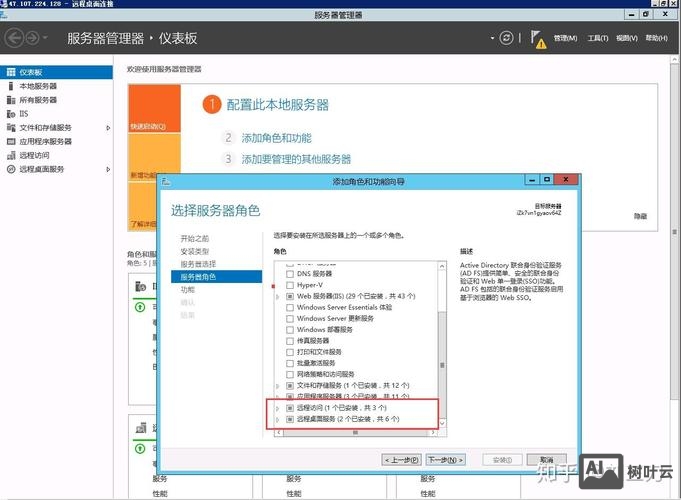Open 配置此本地服务器 link
Viewport: 681px width, 500px height.
tap(278, 105)
